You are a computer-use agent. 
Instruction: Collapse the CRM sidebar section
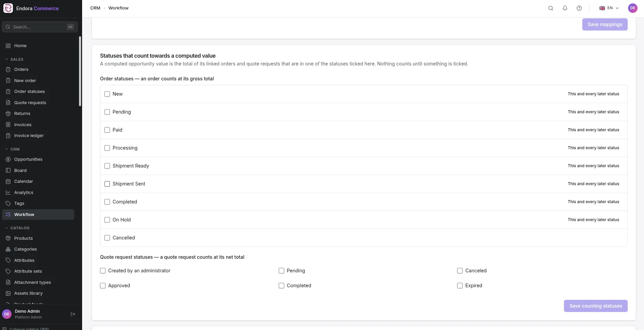[x=13, y=149]
